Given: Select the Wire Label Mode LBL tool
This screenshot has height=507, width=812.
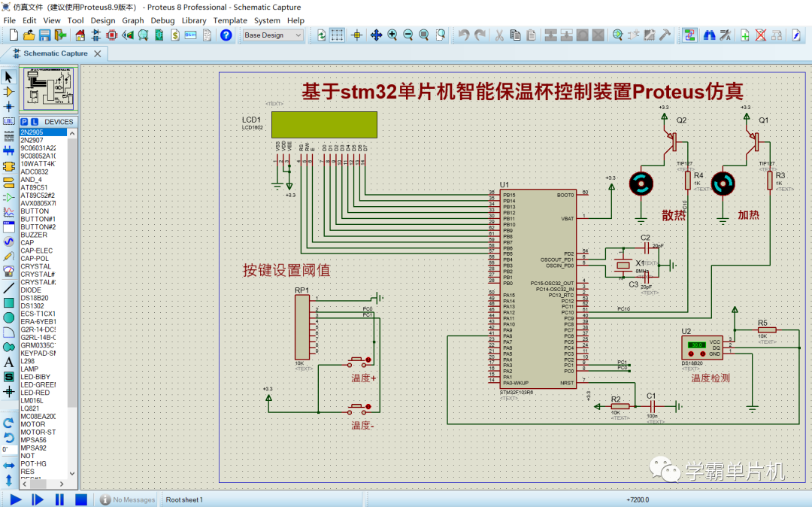Looking at the screenshot, I should (x=9, y=121).
